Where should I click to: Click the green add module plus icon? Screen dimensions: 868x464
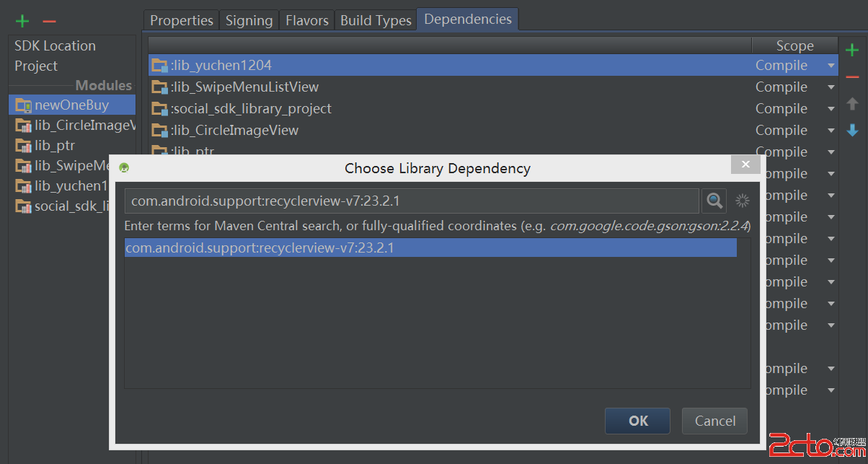click(x=22, y=21)
